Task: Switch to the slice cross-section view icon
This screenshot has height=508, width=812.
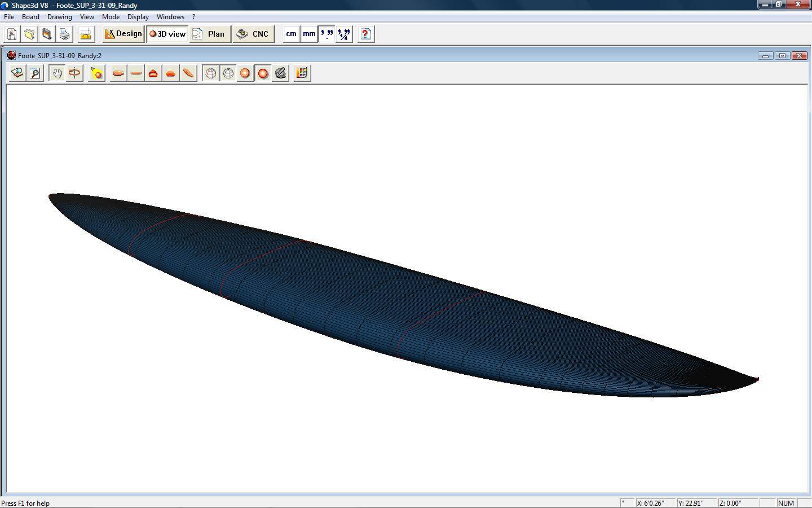Action: click(x=153, y=73)
